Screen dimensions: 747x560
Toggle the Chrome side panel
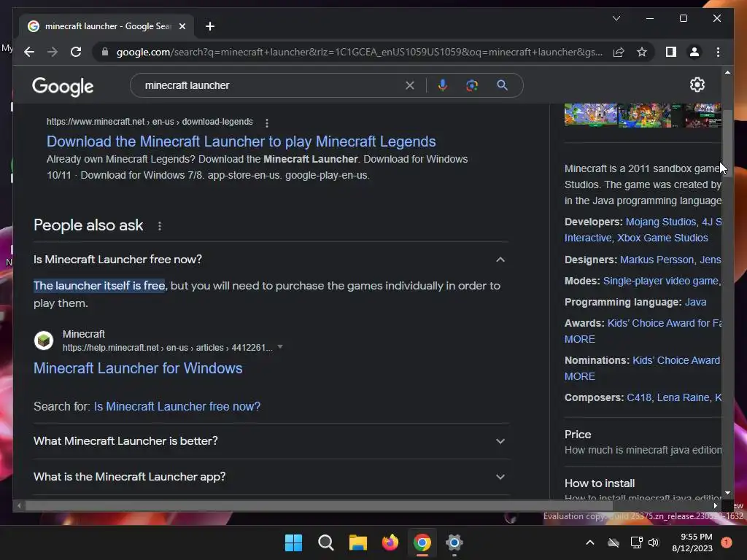point(671,52)
